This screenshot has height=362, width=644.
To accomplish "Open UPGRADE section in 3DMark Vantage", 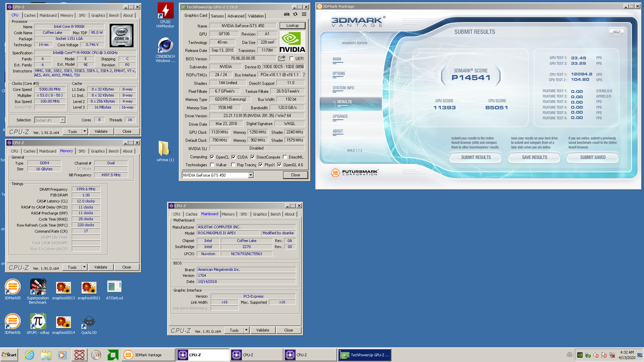I will (x=340, y=117).
